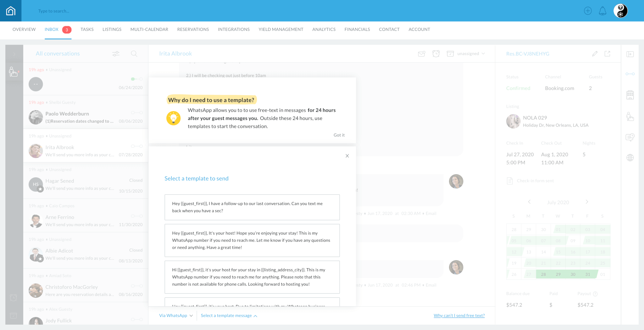Select the follow-up conversation template
This screenshot has width=644, height=330.
(252, 207)
